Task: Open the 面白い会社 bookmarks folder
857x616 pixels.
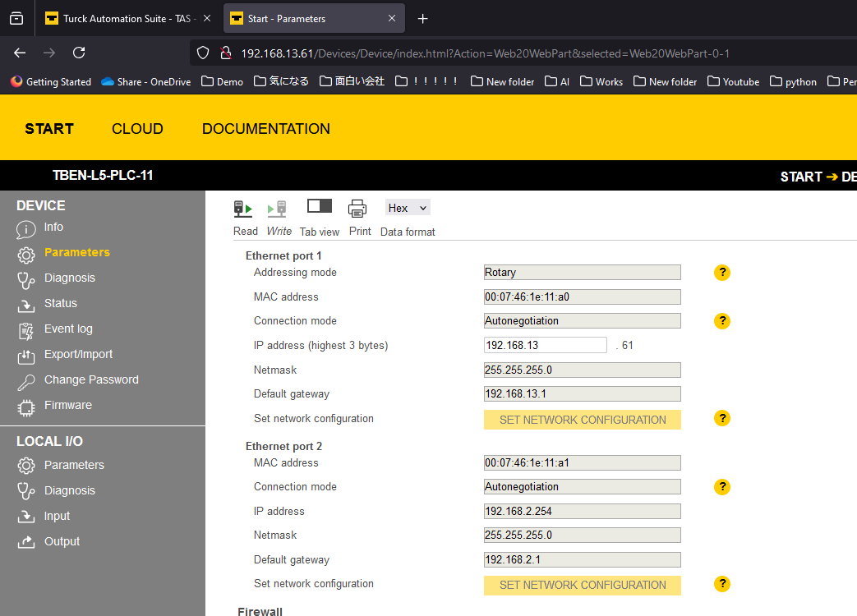Action: pos(352,82)
